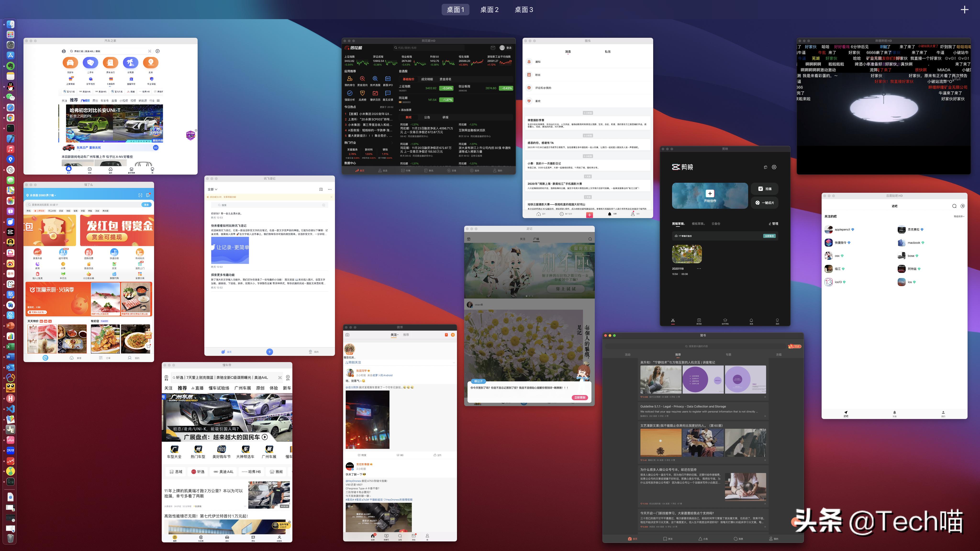Open the 20201118 draft thumbnail in 剪映
This screenshot has height=551, width=980.
[687, 254]
